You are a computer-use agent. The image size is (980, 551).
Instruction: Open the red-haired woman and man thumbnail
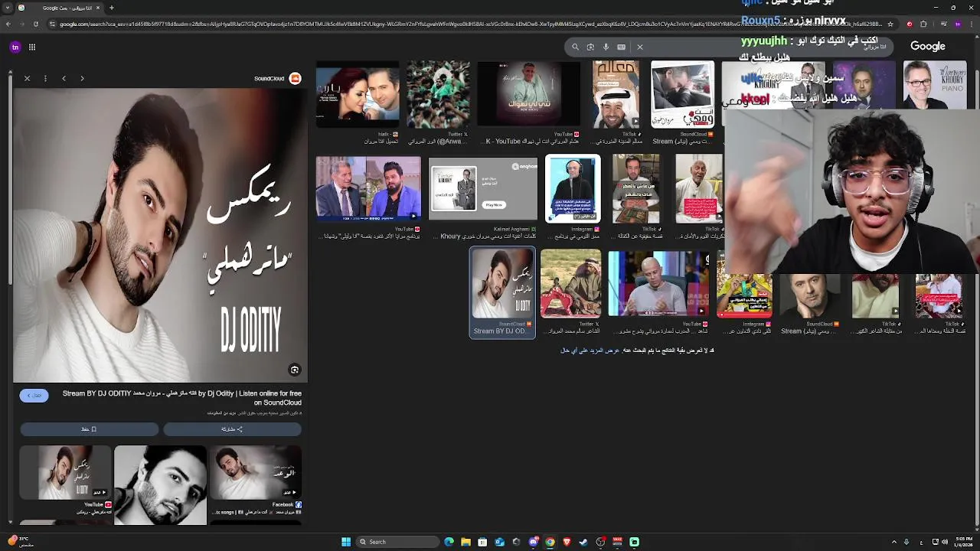(x=358, y=94)
